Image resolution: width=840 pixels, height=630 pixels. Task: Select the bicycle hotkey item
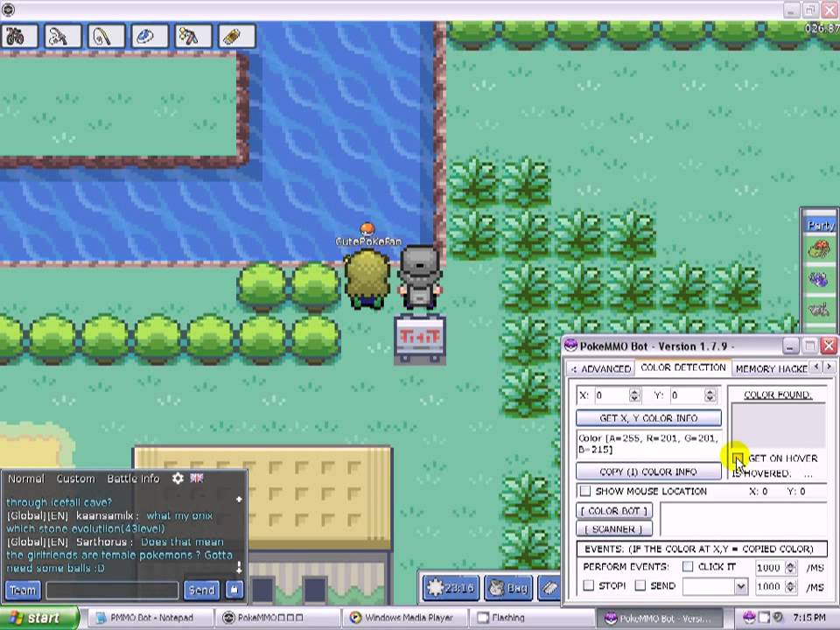(19, 37)
